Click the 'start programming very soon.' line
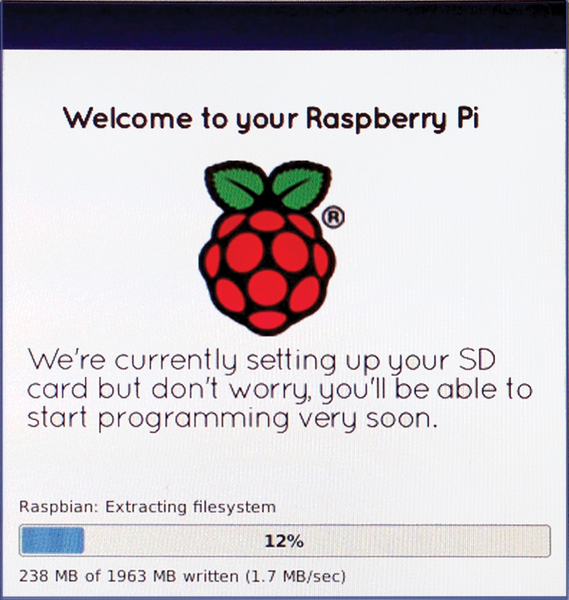 point(232,419)
